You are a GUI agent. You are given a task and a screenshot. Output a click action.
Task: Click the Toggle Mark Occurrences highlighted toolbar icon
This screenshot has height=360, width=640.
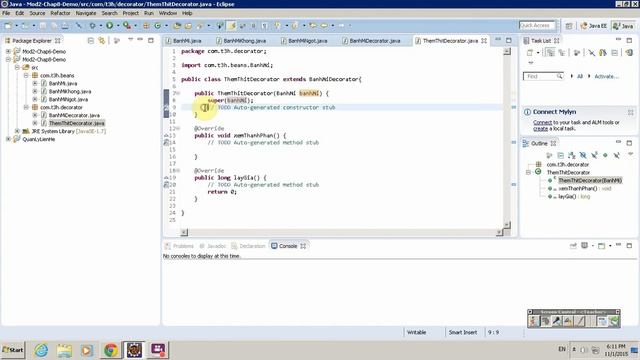pos(232,26)
